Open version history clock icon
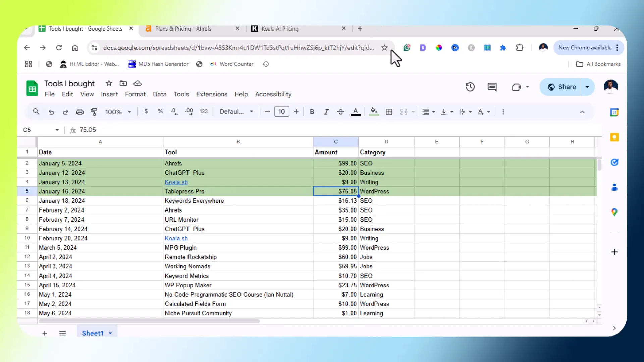 pos(470,87)
